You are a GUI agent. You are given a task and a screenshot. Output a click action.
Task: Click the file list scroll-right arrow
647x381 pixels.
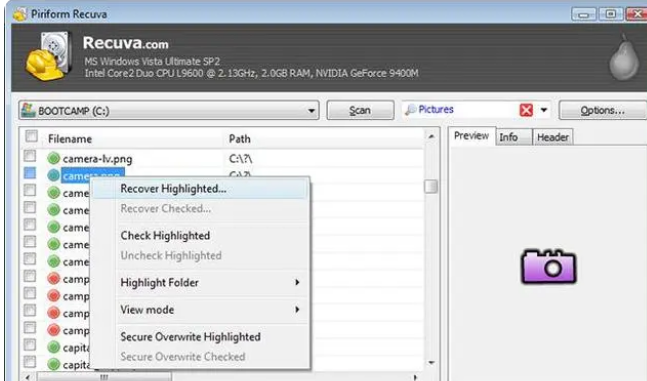(415, 377)
